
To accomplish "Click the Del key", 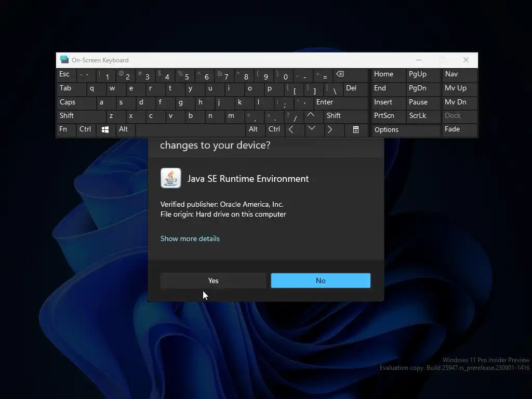I will [x=356, y=89].
